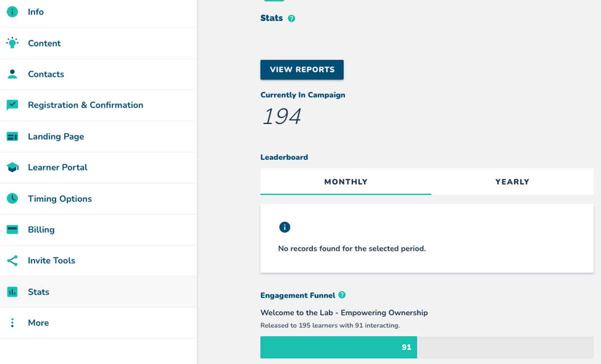
Task: Click the Stats bar chart icon
Action: click(13, 291)
